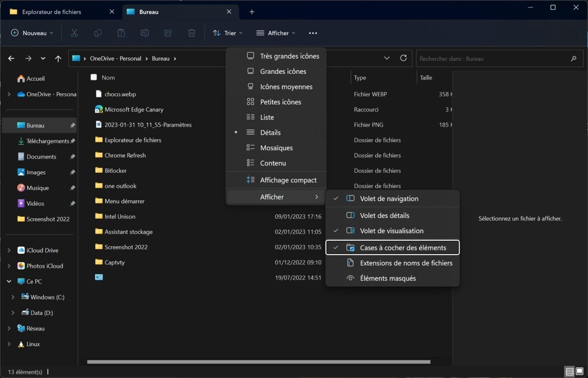
Task: Click the horizontal scrollbar at bottom
Action: (259, 362)
